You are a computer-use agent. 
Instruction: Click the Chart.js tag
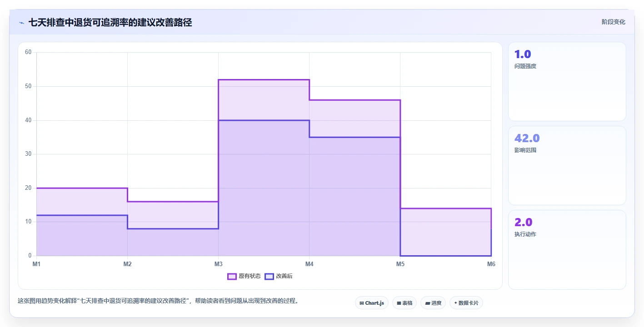pyautogui.click(x=371, y=303)
